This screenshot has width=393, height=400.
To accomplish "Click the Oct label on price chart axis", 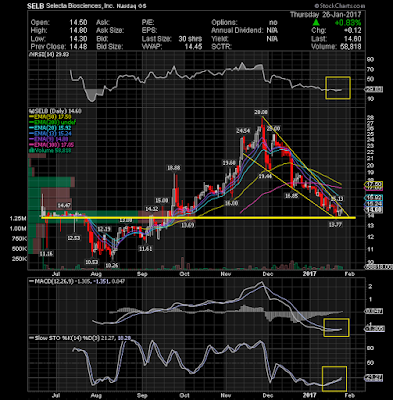I will [x=184, y=274].
